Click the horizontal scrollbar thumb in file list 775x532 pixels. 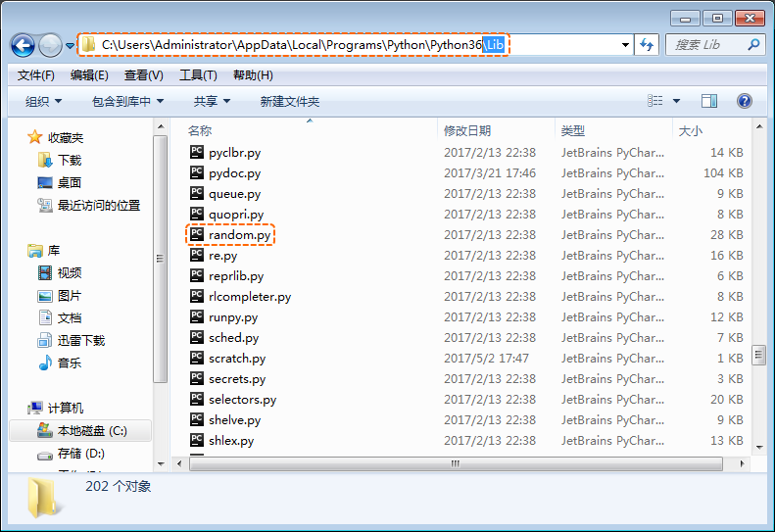click(455, 463)
